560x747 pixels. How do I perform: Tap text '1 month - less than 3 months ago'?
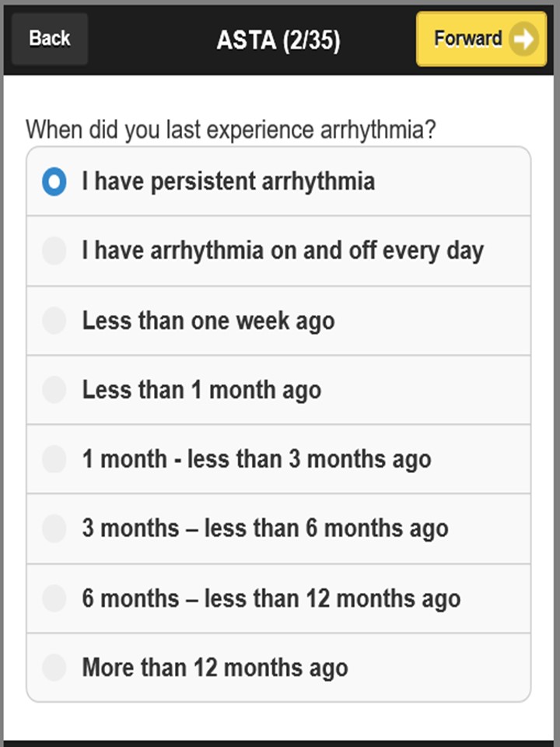257,459
